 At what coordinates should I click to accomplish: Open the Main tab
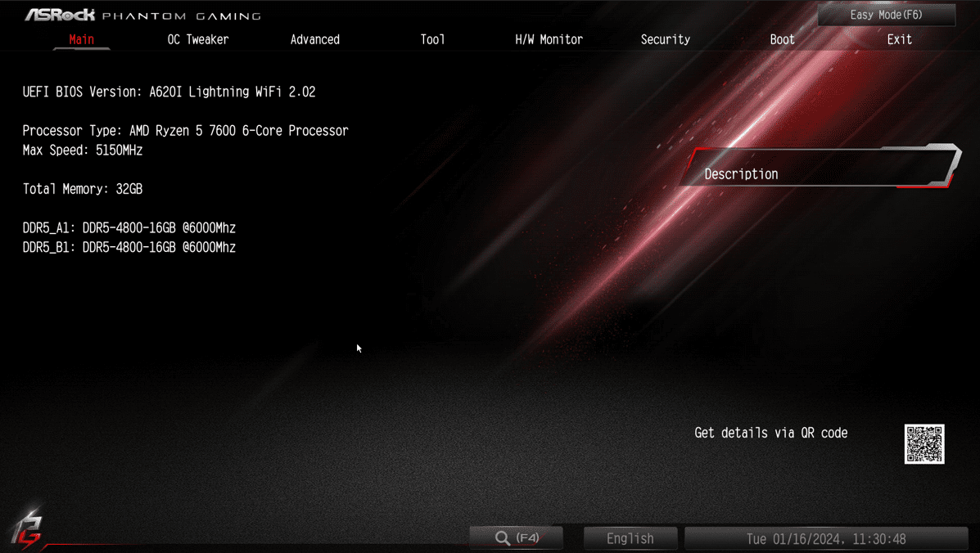point(82,39)
